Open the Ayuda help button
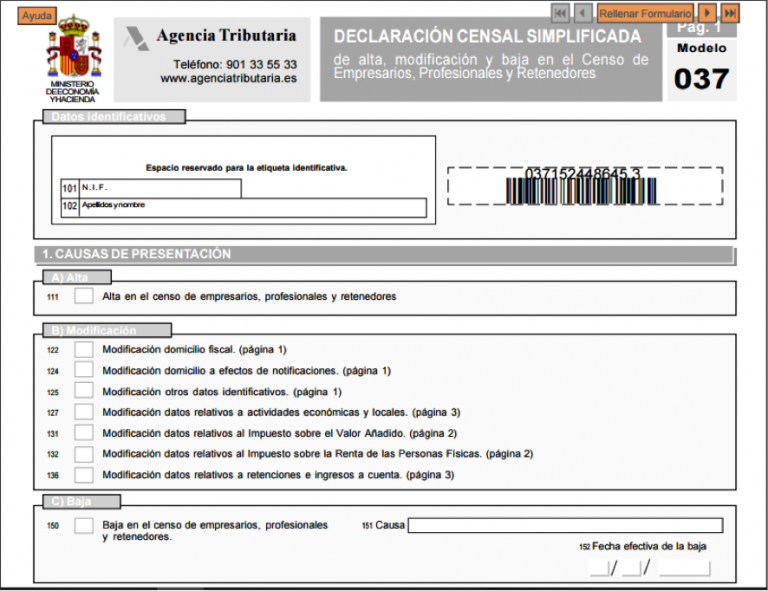Viewport: 768px width, 591px height. click(38, 16)
